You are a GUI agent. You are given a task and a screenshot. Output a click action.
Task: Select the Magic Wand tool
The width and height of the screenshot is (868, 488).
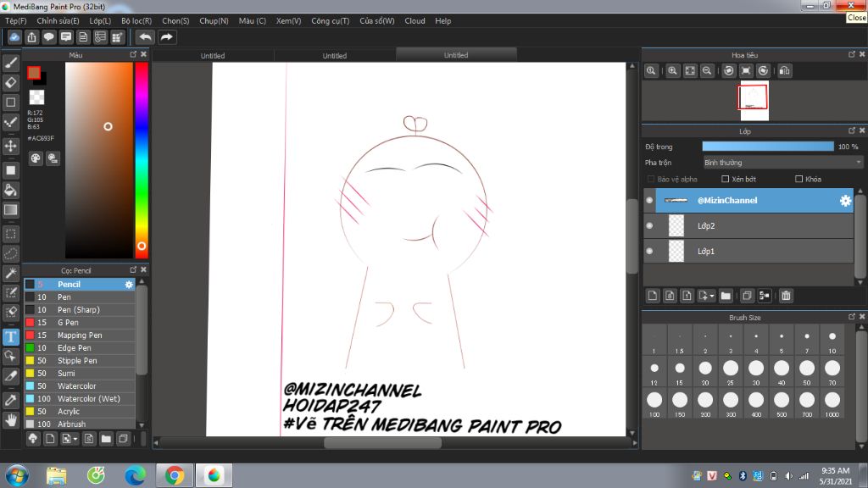[10, 273]
